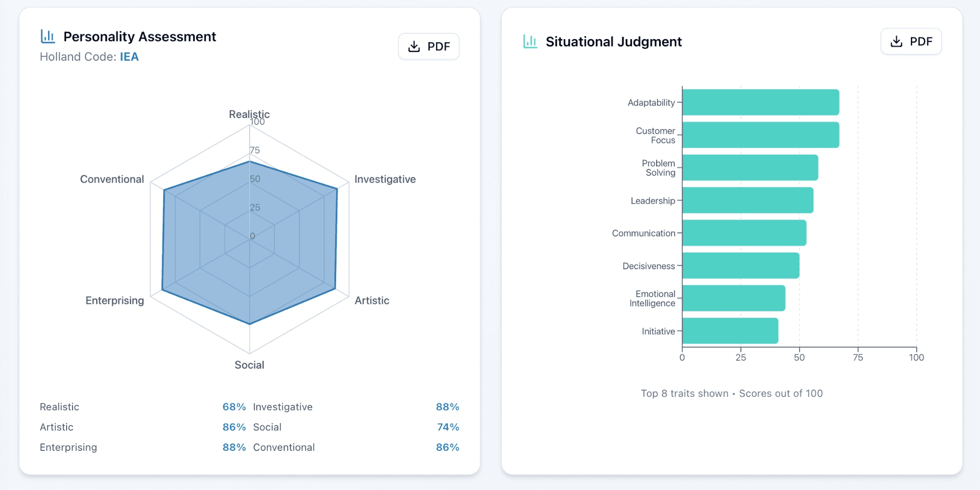This screenshot has width=980, height=490.
Task: Click the download icon in the Situational Judgment PDF button
Action: point(896,42)
